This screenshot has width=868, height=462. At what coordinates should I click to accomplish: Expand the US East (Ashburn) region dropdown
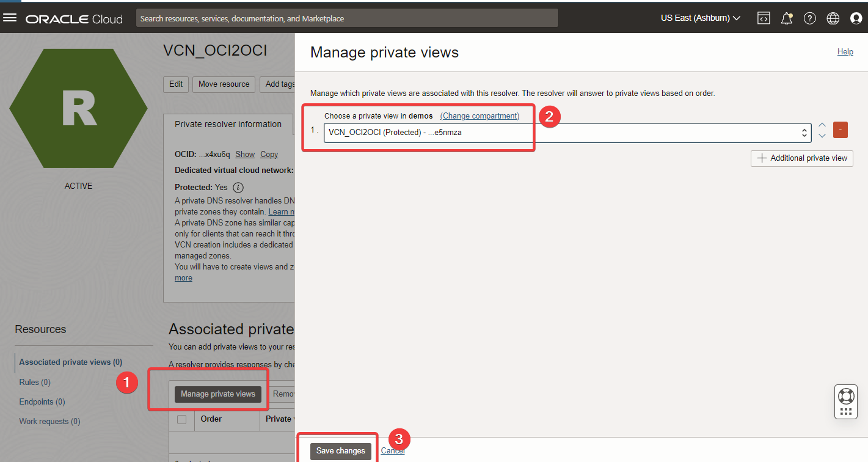pyautogui.click(x=701, y=18)
